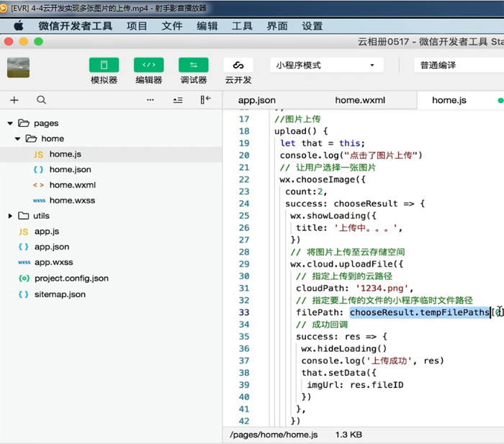Open the 设置 menu
Screen dimensions: 504x444
click(312, 26)
